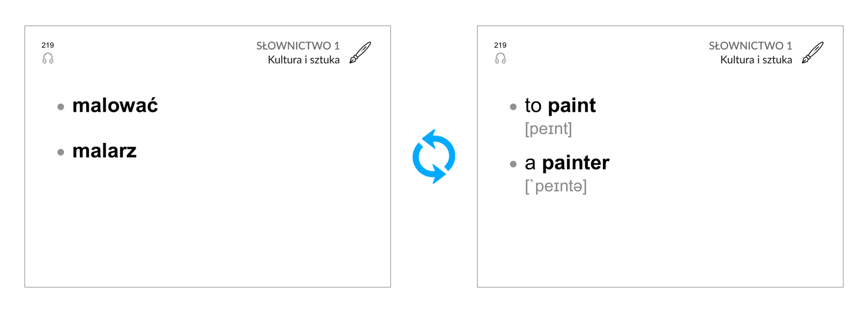This screenshot has width=868, height=313.
Task: Click the paintbrush icon on right card
Action: [813, 53]
